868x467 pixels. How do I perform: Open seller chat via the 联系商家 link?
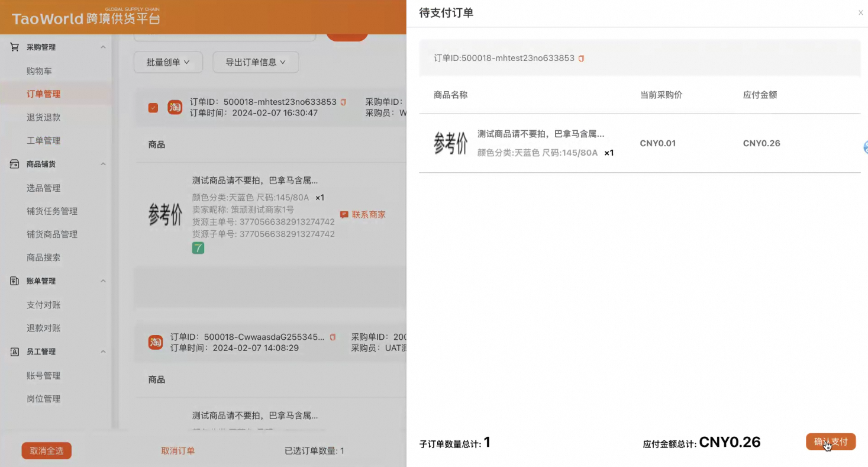click(x=368, y=214)
